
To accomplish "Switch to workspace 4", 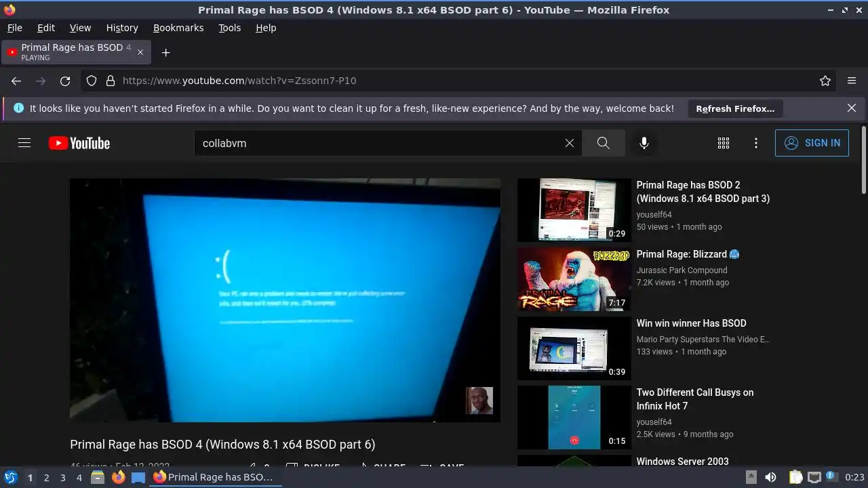I will [79, 477].
